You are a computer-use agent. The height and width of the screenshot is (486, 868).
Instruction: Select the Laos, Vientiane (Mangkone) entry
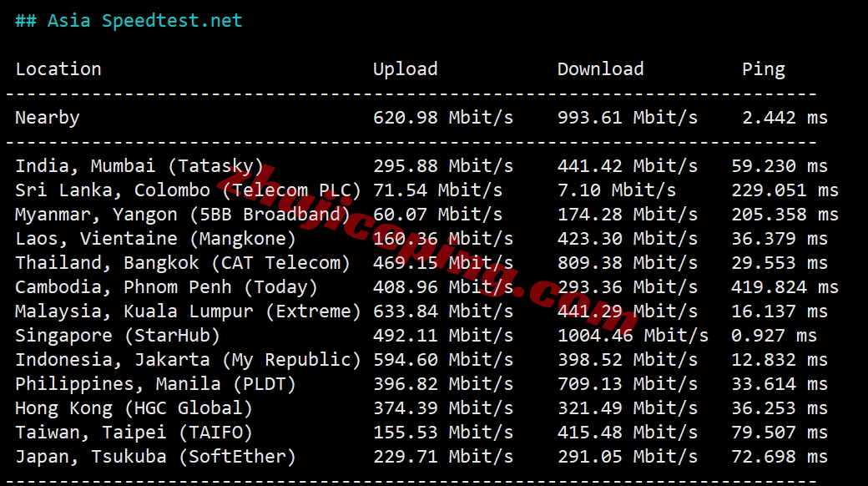point(155,239)
